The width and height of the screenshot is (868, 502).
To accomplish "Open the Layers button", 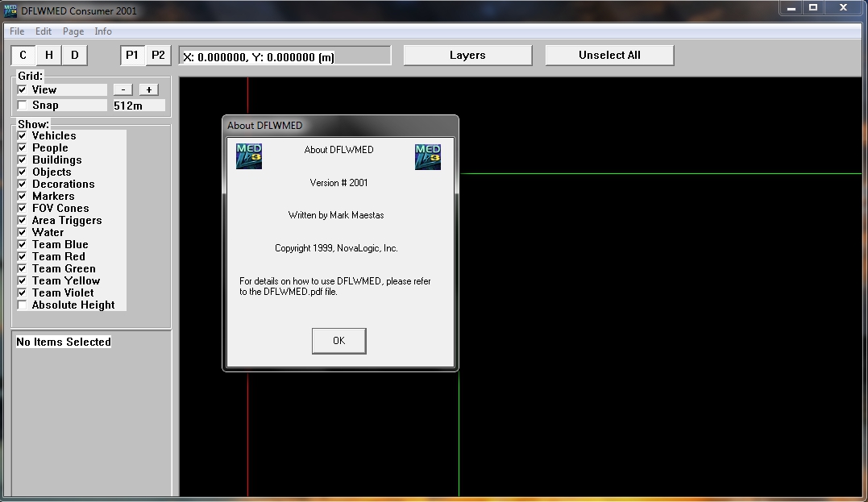I will pyautogui.click(x=467, y=56).
